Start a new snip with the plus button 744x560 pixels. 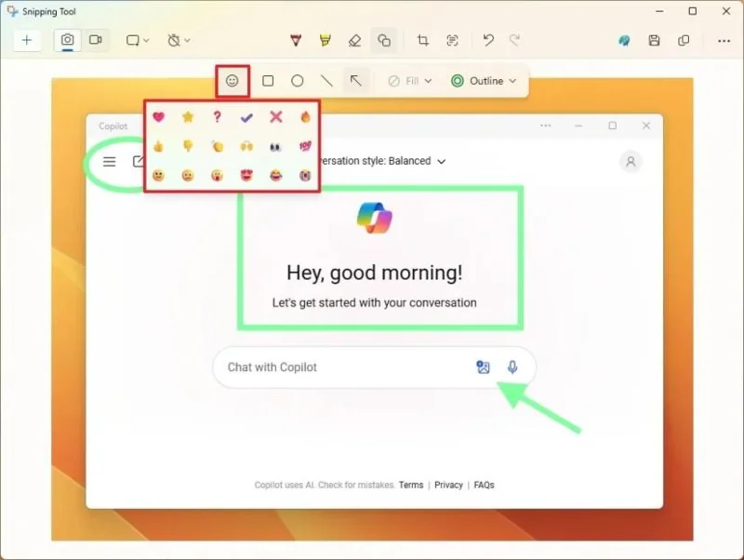27,40
